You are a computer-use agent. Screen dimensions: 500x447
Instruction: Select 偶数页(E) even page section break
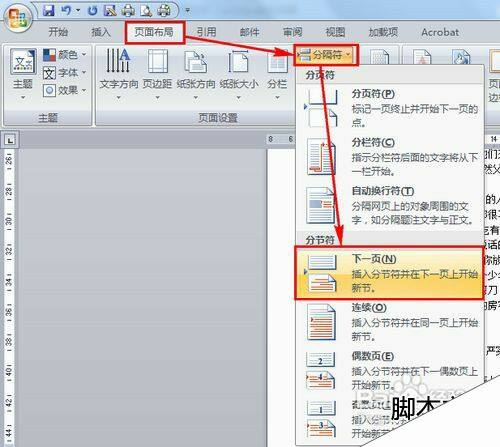pyautogui.click(x=389, y=371)
